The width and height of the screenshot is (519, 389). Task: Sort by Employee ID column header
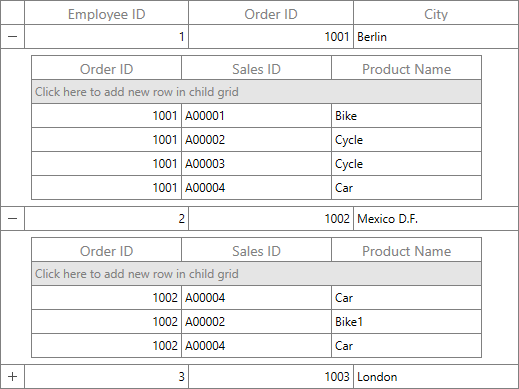point(106,14)
